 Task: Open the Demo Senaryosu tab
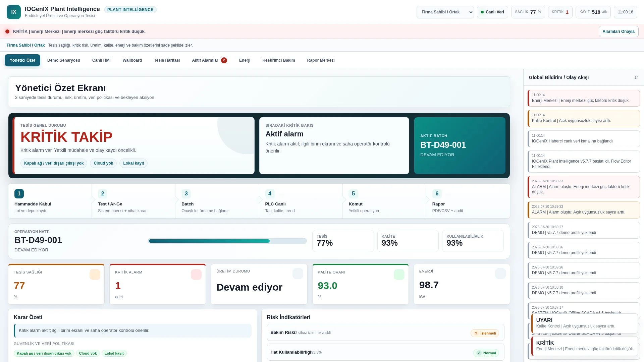[x=64, y=60]
